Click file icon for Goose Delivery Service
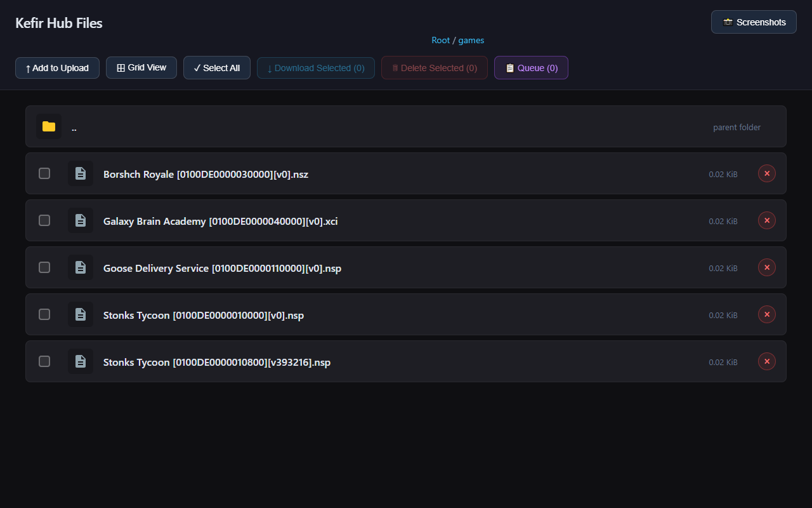This screenshot has height=508, width=812. pyautogui.click(x=81, y=267)
